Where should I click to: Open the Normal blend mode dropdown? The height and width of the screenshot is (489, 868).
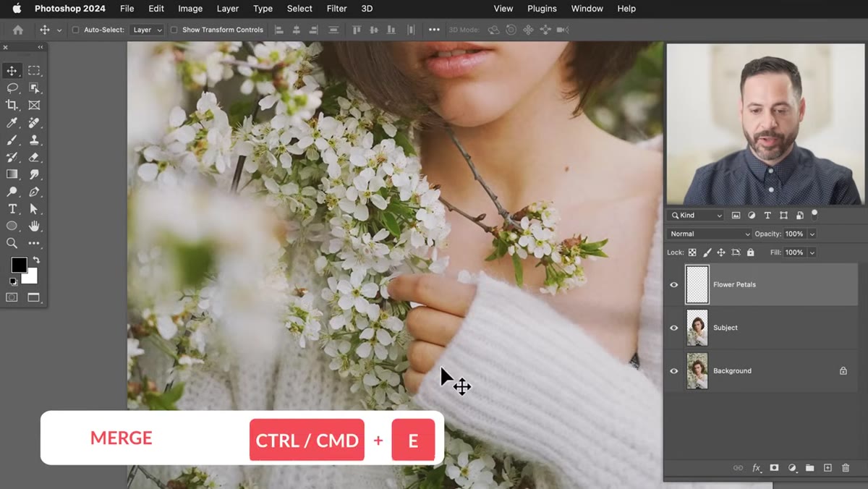pos(710,234)
